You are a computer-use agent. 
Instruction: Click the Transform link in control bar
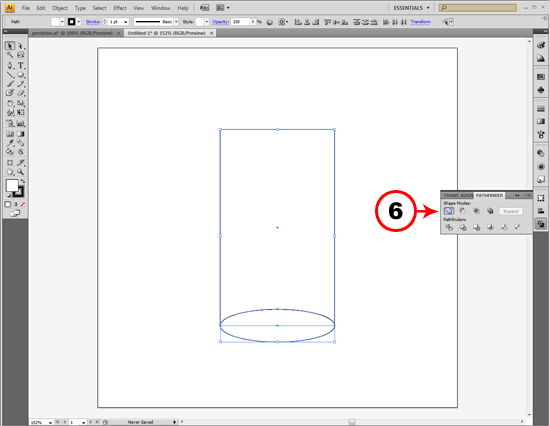click(420, 22)
